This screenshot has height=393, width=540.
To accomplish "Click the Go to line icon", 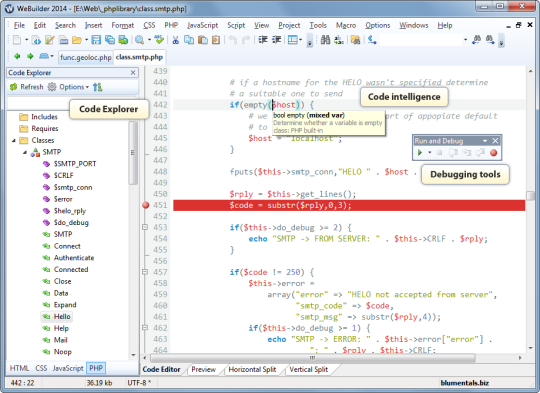I will 372,40.
